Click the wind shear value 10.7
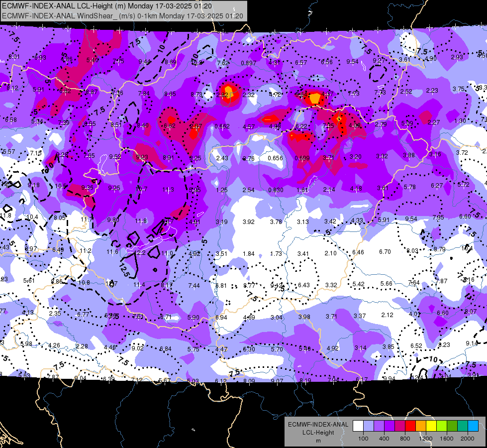 coord(142,189)
